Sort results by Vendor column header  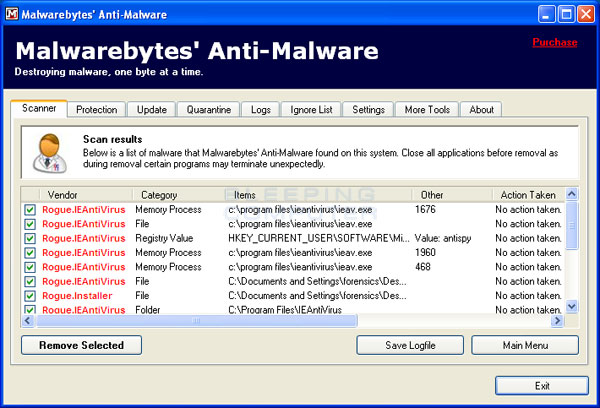pyautogui.click(x=86, y=195)
